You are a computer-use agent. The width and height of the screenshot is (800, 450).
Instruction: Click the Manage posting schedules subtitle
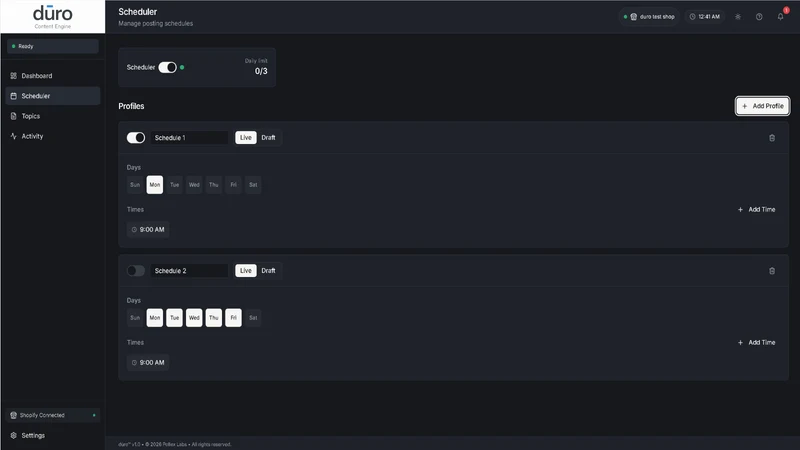tap(156, 23)
